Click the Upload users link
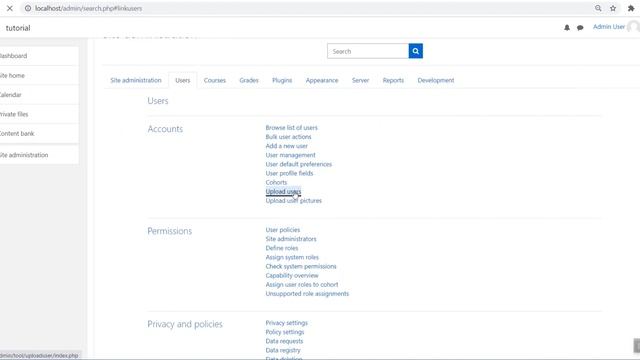This screenshot has width=640, height=360. pos(283,191)
